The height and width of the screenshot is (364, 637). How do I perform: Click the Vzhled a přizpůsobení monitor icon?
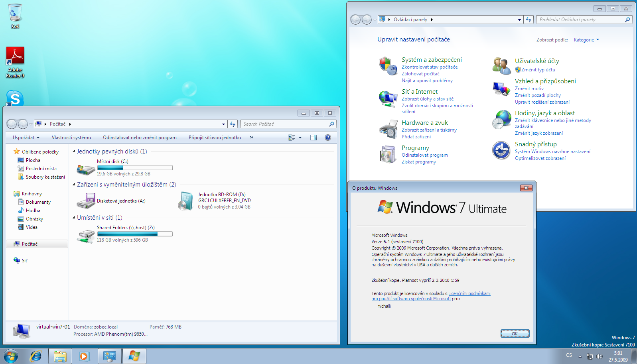tap(501, 89)
